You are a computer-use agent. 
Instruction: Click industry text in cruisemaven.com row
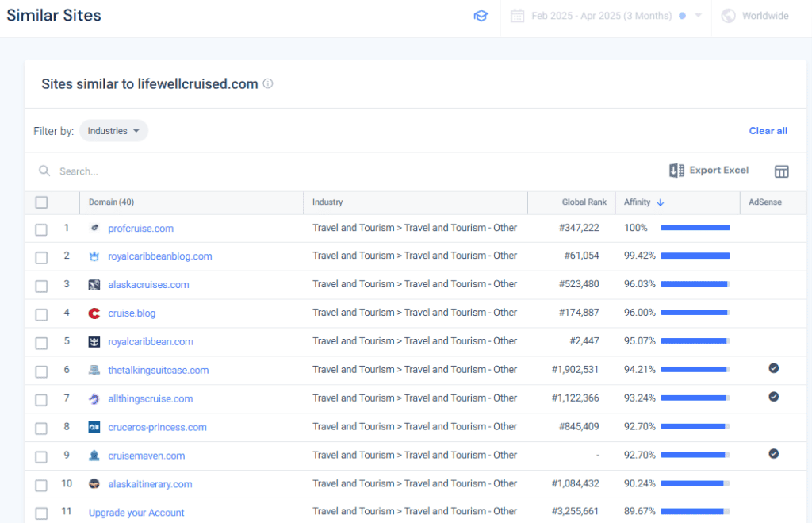[x=415, y=455]
